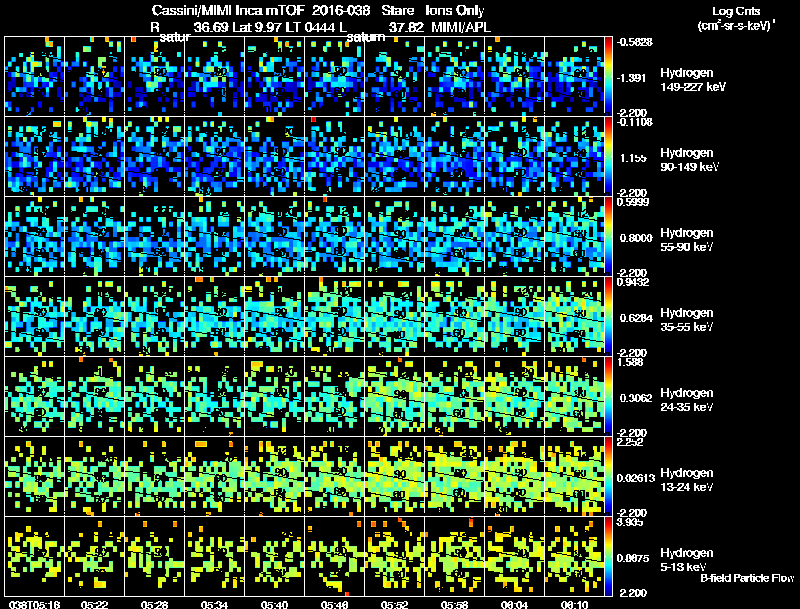The width and height of the screenshot is (800, 609).
Task: Click the '05:58' time axis label
Action: coord(455,604)
